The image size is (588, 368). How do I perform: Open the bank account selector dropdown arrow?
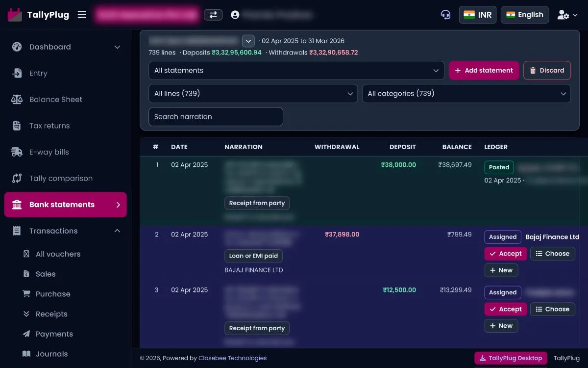coord(248,41)
